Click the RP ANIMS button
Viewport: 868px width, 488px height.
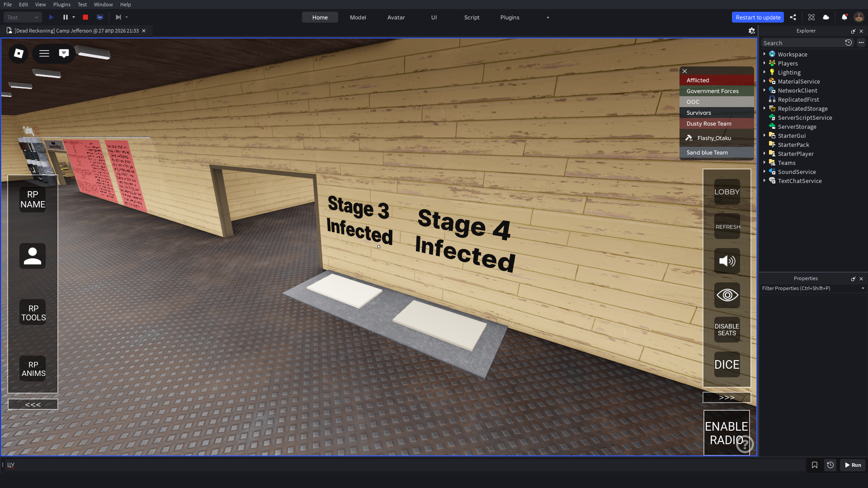click(33, 368)
